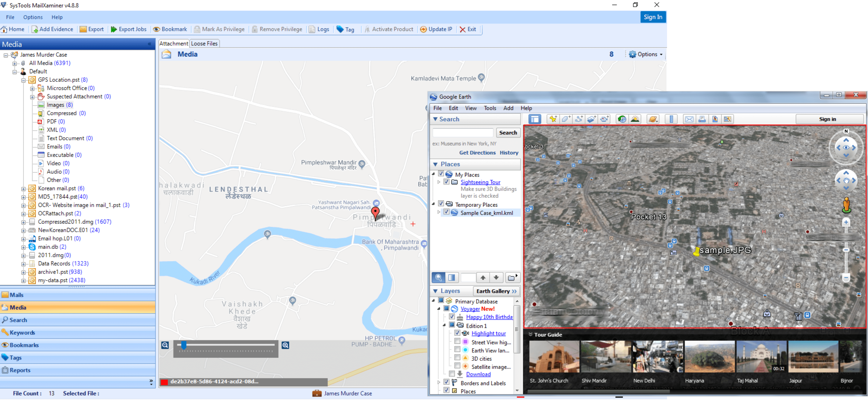Click the Email envelope icon in Google Earth

pos(689,119)
